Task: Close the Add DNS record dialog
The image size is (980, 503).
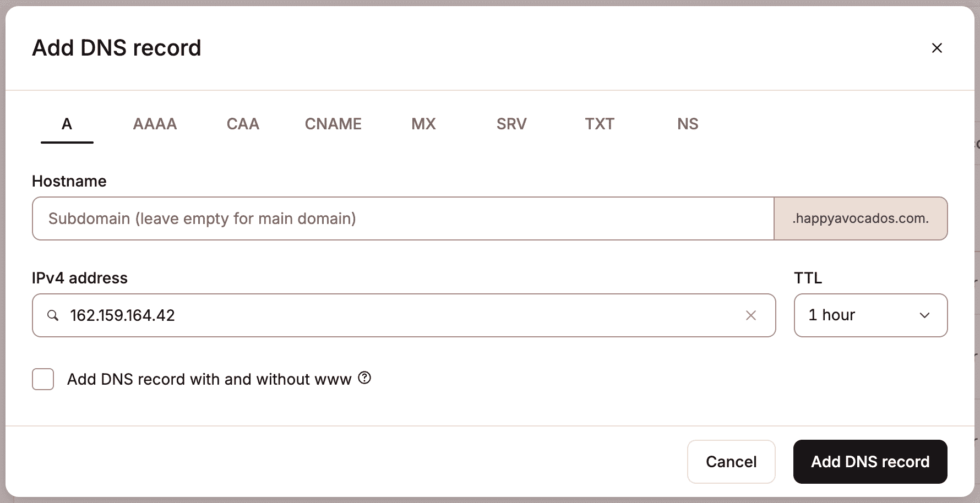Action: [937, 48]
